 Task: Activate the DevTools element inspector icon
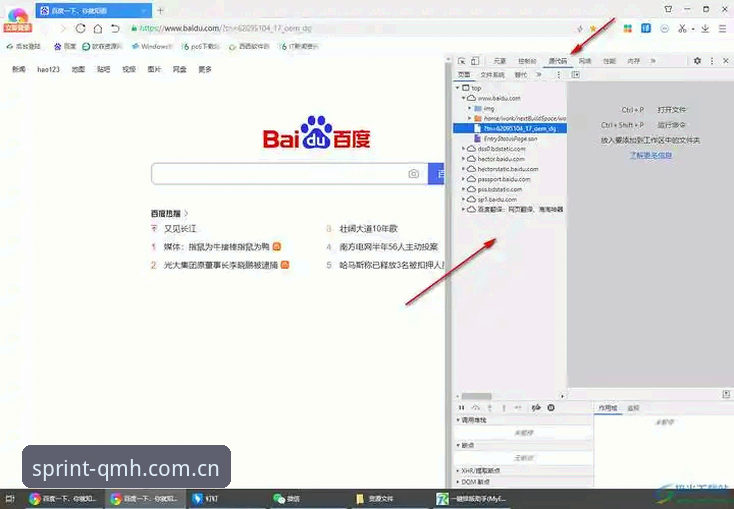click(x=462, y=61)
